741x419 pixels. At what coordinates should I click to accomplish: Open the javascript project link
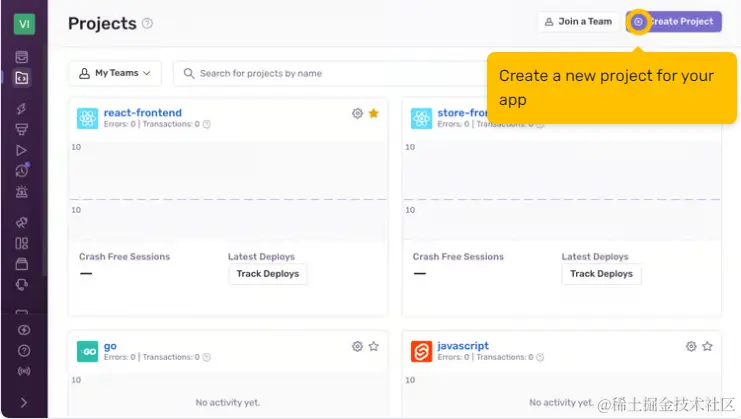[463, 346]
